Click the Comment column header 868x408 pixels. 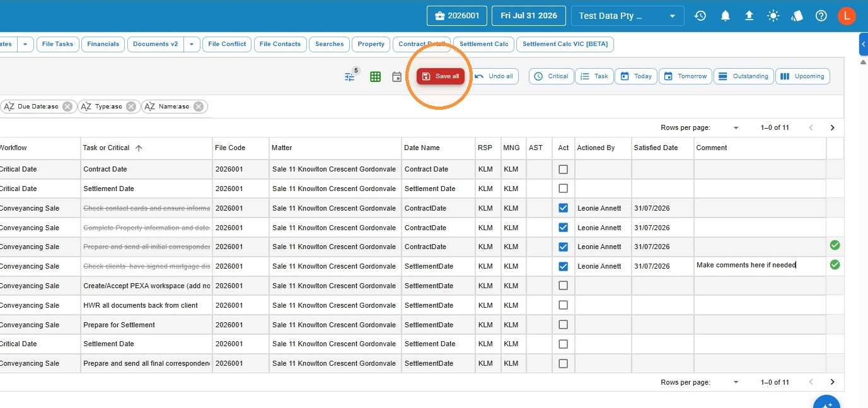[760, 148]
